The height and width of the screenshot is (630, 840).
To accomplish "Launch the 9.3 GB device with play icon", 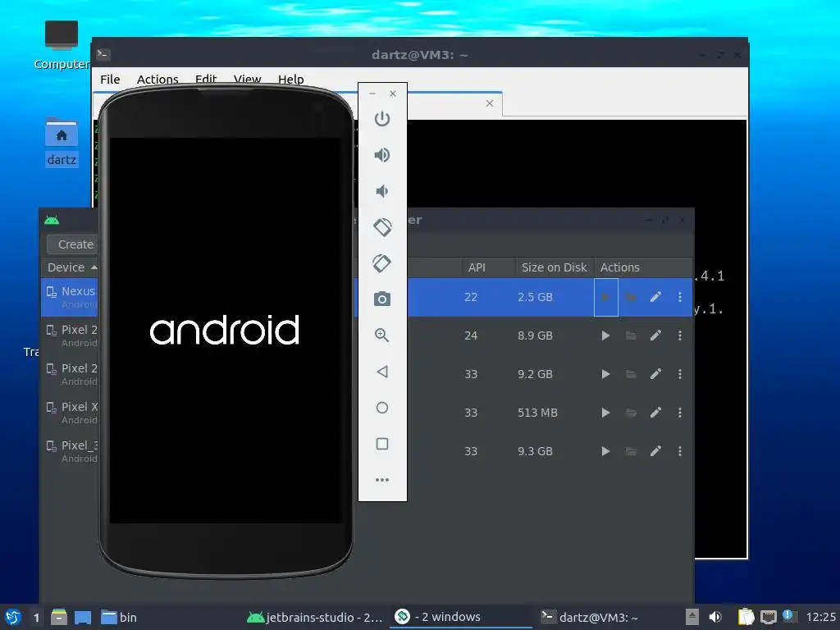I will click(x=606, y=451).
